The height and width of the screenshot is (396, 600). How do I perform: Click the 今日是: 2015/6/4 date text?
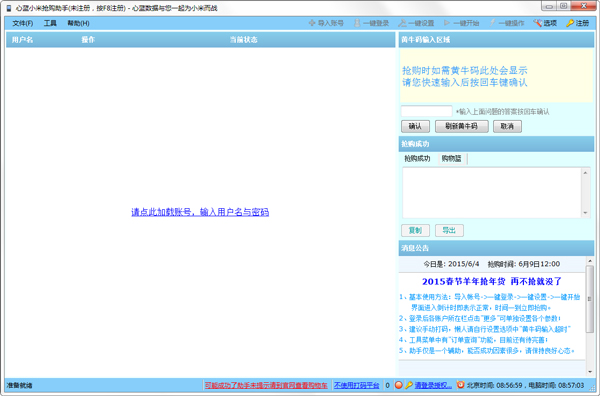[x=451, y=264]
